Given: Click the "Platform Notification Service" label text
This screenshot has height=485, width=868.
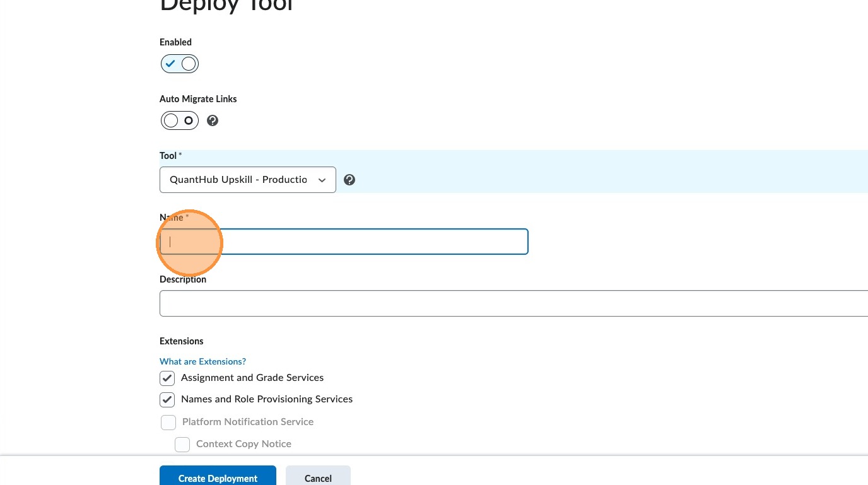Looking at the screenshot, I should [248, 422].
